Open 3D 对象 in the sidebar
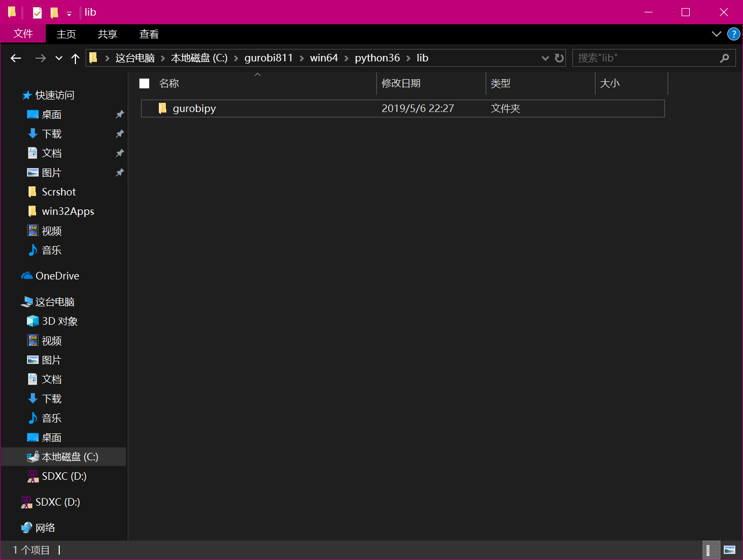 [x=60, y=321]
